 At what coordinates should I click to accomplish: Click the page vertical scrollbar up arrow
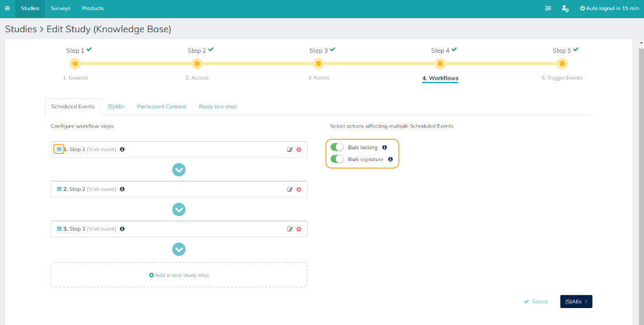[x=640, y=42]
